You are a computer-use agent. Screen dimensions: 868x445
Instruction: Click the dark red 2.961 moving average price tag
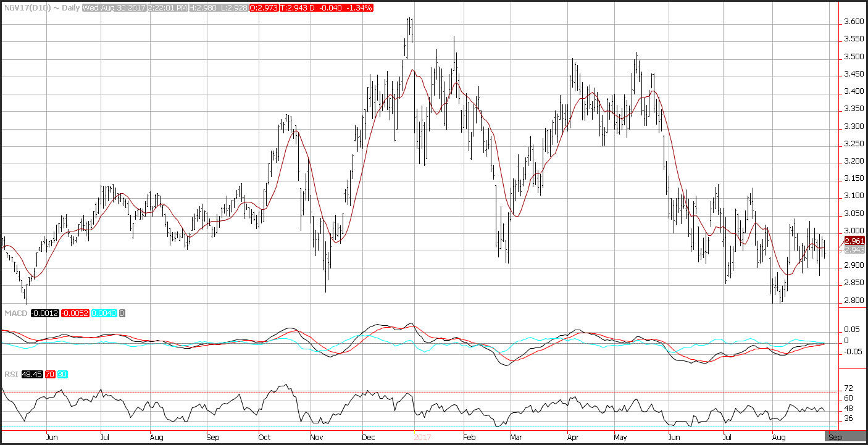point(854,241)
